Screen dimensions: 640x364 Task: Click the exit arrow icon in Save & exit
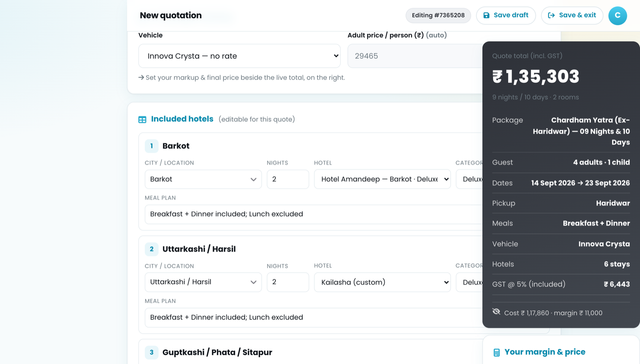click(x=551, y=16)
